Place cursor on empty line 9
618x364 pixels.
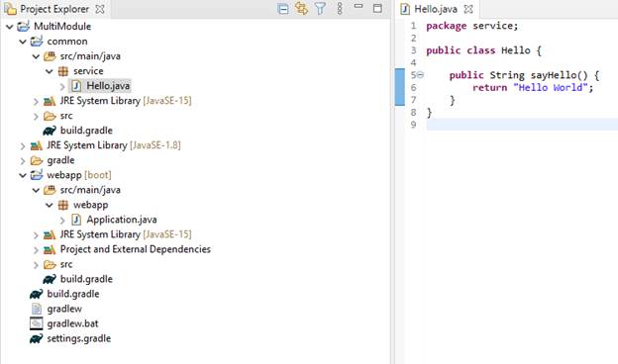(522, 125)
